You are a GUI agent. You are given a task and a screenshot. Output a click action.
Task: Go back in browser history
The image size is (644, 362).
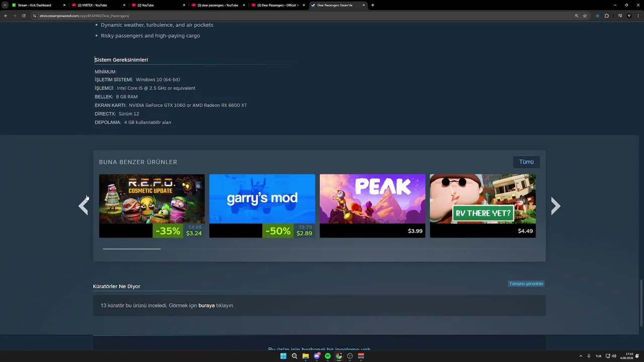[6, 16]
